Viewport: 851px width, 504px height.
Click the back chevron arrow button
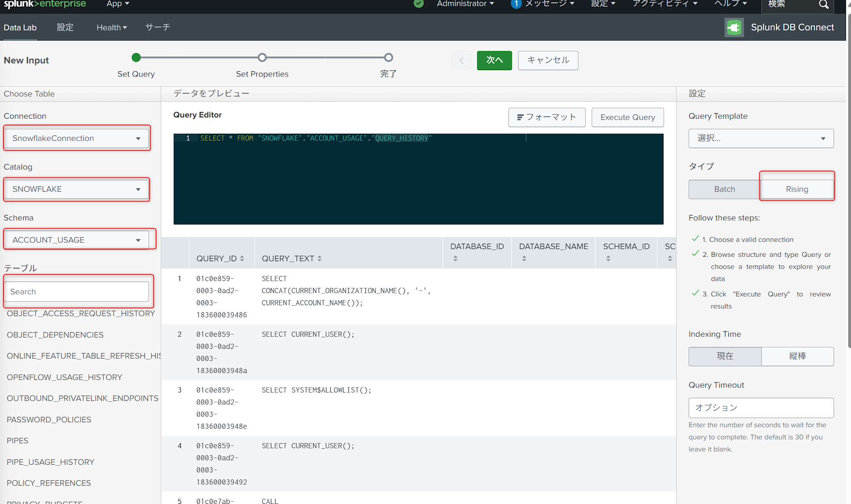(x=461, y=60)
